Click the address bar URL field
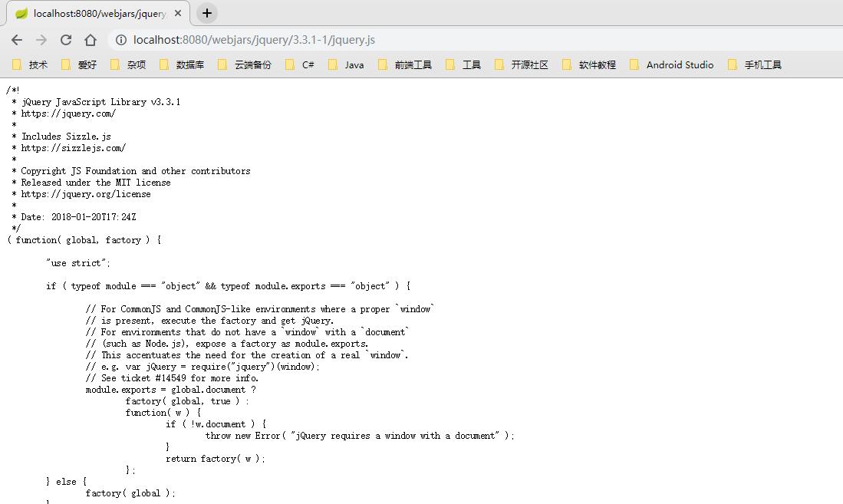 coord(473,40)
